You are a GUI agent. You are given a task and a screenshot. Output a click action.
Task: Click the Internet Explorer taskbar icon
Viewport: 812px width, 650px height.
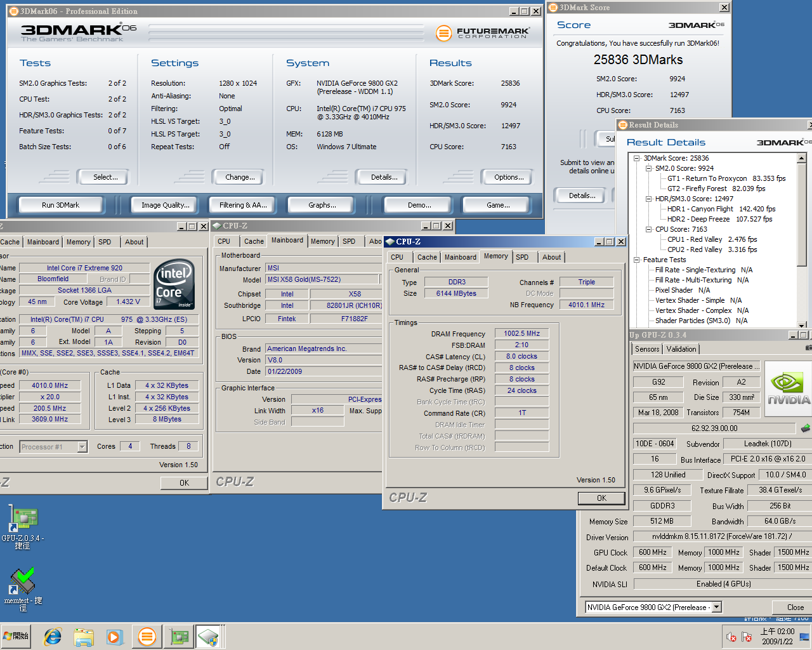[x=53, y=636]
